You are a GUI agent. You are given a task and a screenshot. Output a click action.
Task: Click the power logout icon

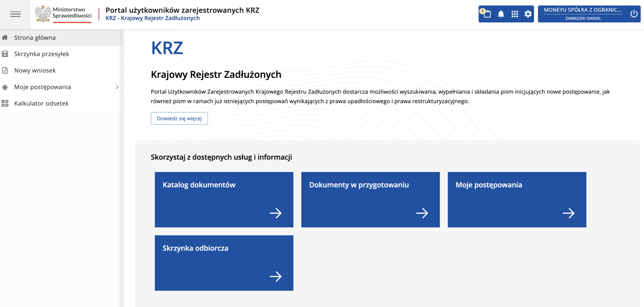point(634,14)
